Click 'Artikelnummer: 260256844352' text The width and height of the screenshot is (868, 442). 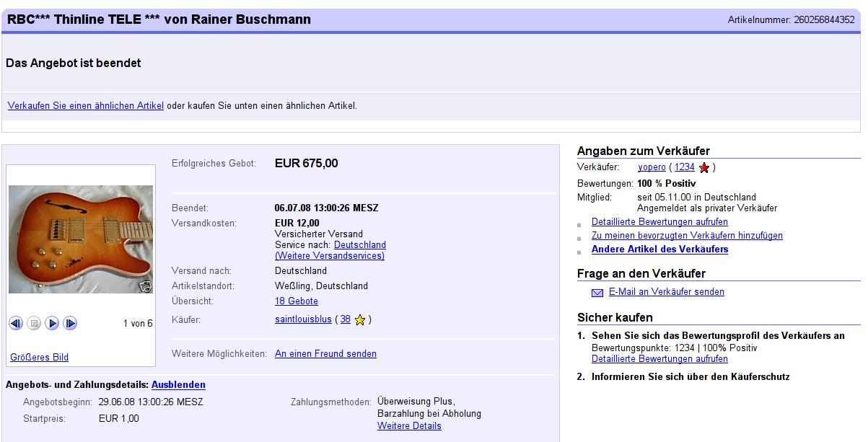pos(792,20)
